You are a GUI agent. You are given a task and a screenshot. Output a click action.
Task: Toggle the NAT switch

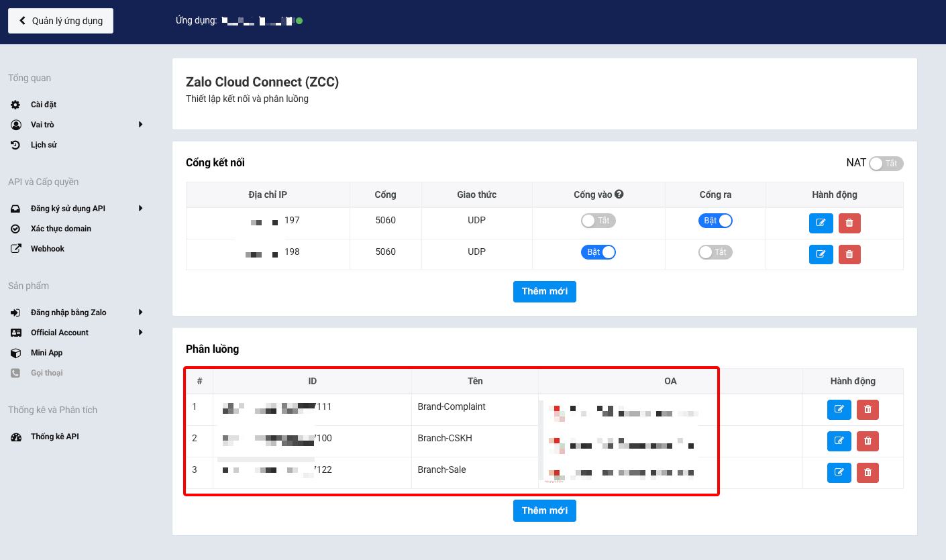point(886,164)
